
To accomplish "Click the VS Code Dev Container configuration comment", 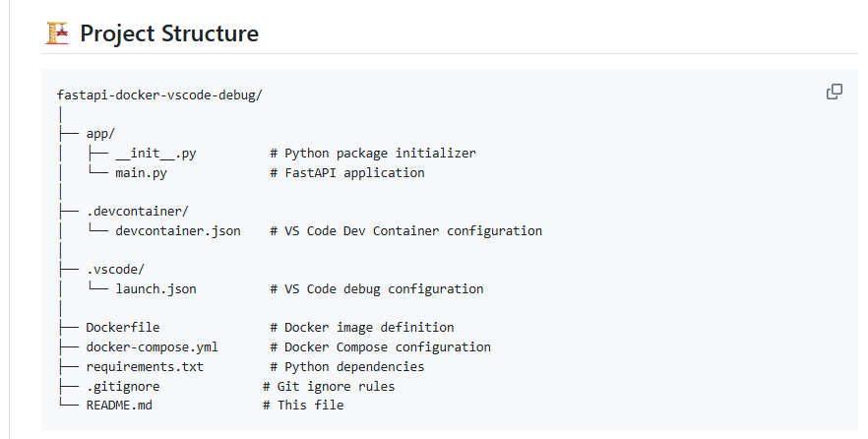I will click(405, 231).
